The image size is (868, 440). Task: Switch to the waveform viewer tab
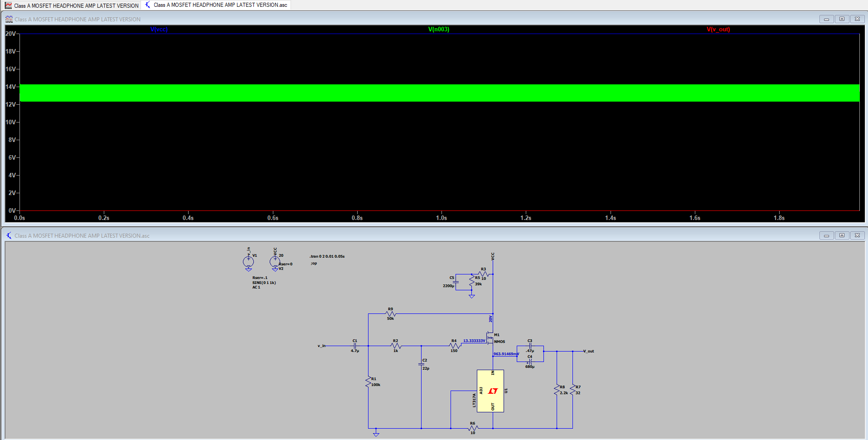[72, 5]
